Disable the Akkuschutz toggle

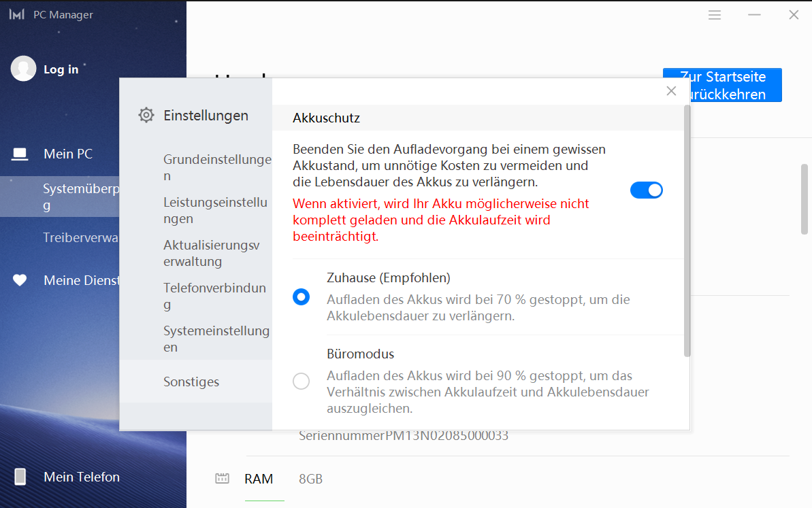click(x=646, y=190)
